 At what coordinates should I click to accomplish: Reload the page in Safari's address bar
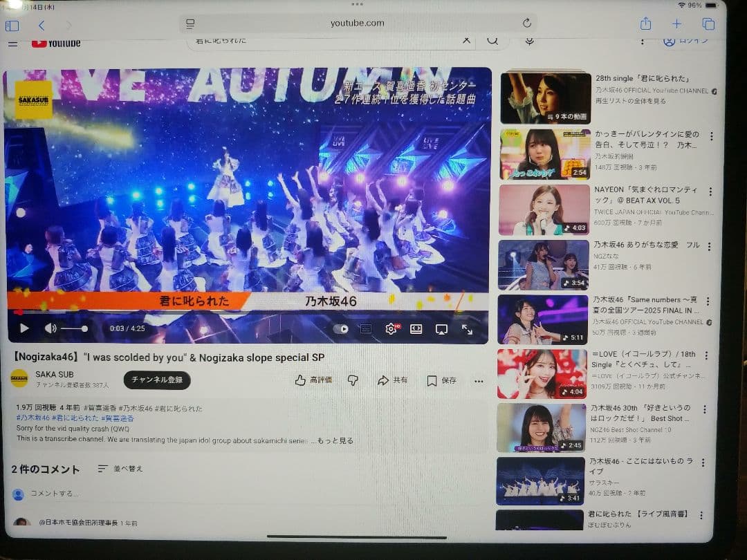pos(526,24)
